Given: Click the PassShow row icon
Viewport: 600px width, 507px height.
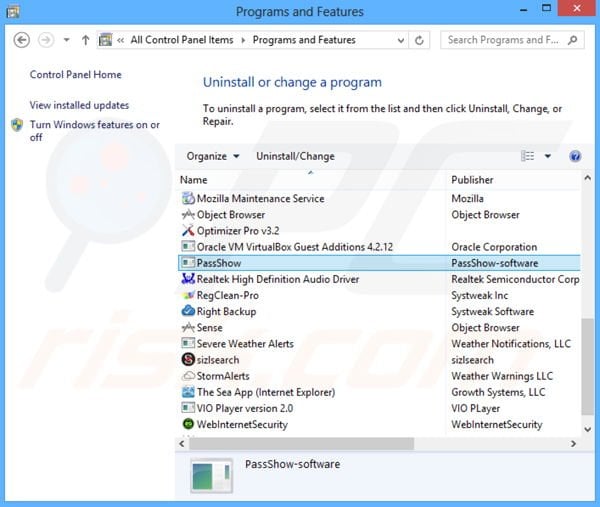Looking at the screenshot, I should pyautogui.click(x=188, y=263).
